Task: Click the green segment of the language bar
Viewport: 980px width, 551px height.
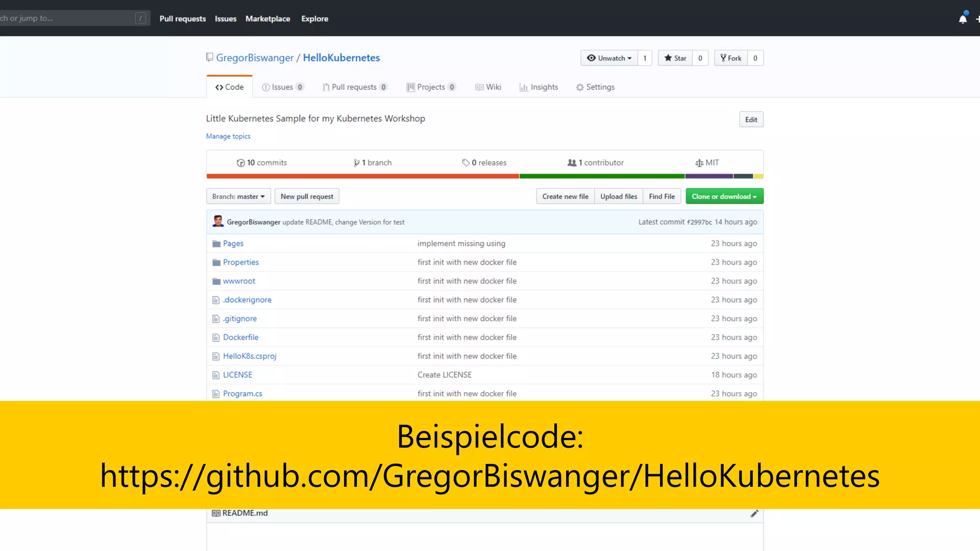Action: coord(602,176)
